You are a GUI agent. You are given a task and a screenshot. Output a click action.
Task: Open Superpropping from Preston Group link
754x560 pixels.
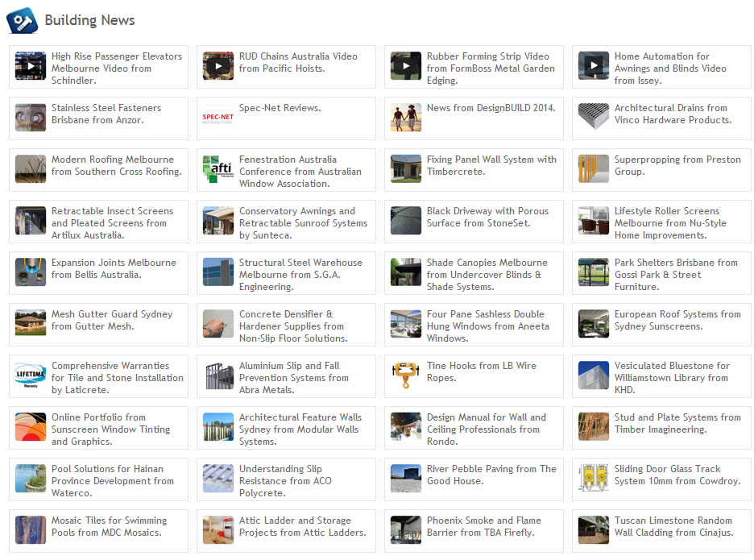click(x=677, y=165)
